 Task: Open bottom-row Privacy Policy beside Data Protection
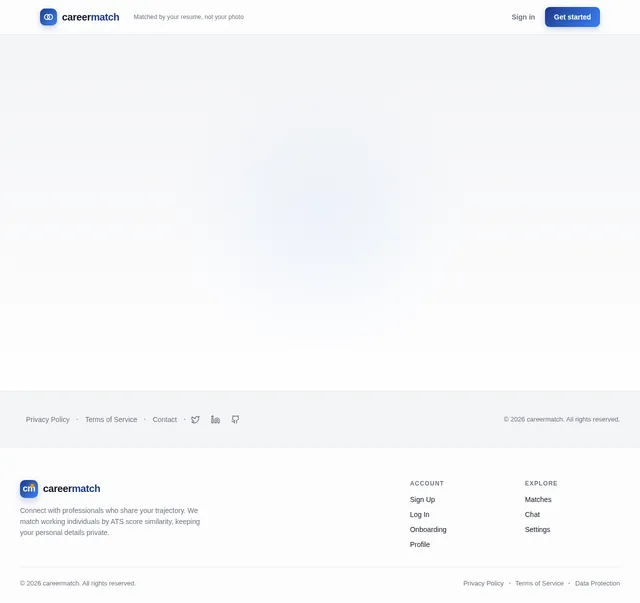(483, 583)
